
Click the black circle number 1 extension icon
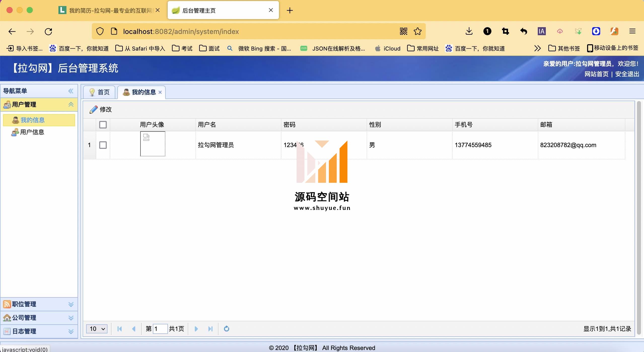click(x=487, y=31)
